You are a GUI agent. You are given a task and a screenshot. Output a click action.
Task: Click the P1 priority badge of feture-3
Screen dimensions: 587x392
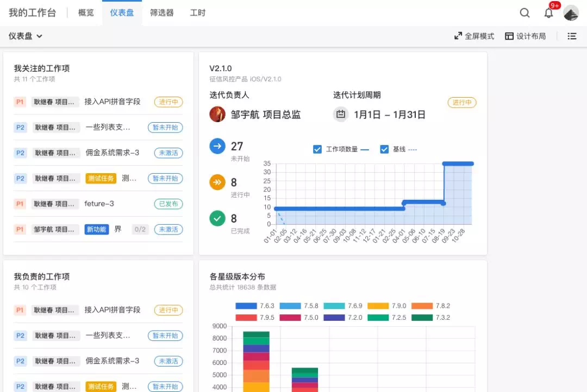tap(20, 204)
